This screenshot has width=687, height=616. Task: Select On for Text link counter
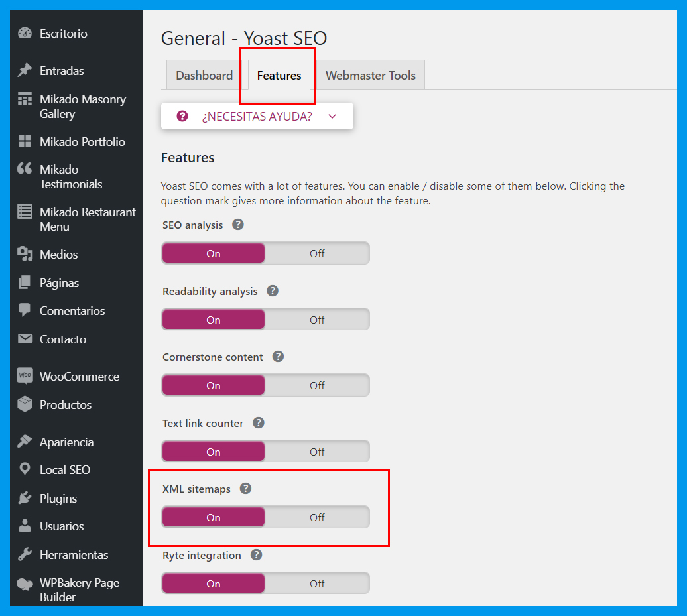tap(214, 452)
